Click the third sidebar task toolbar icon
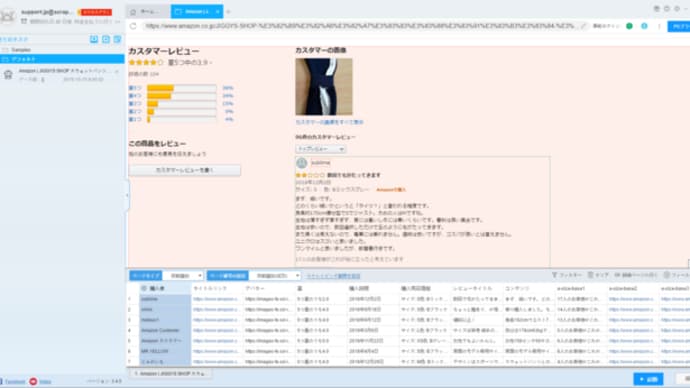This screenshot has height=388, width=690. [117, 39]
